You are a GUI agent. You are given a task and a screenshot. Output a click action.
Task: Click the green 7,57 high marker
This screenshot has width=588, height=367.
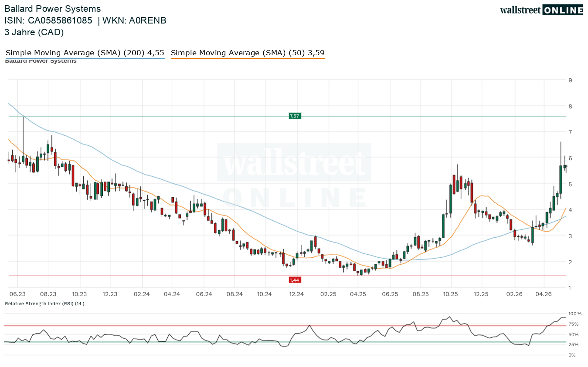coord(295,116)
